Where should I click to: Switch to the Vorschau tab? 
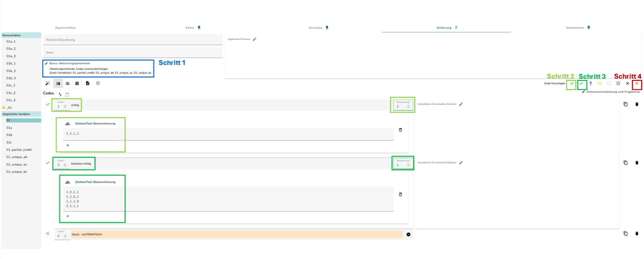315,28
